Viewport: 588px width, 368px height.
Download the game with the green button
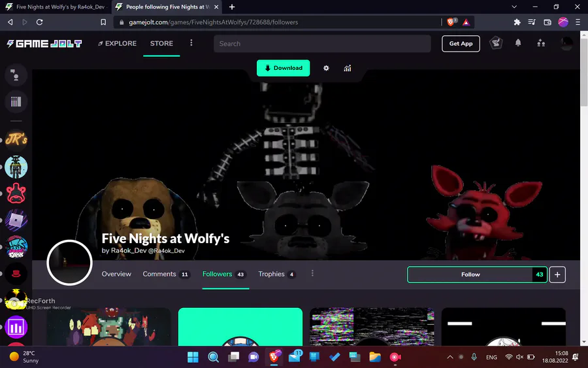click(x=283, y=68)
